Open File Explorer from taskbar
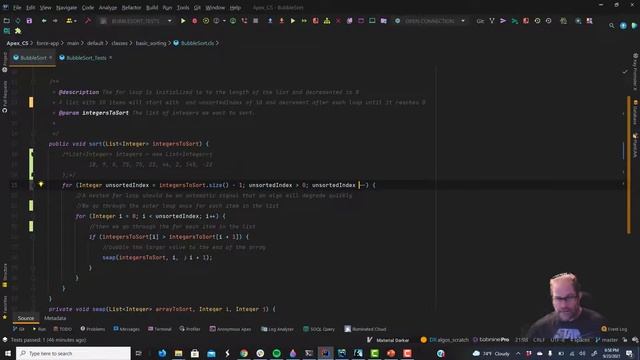 point(178,353)
